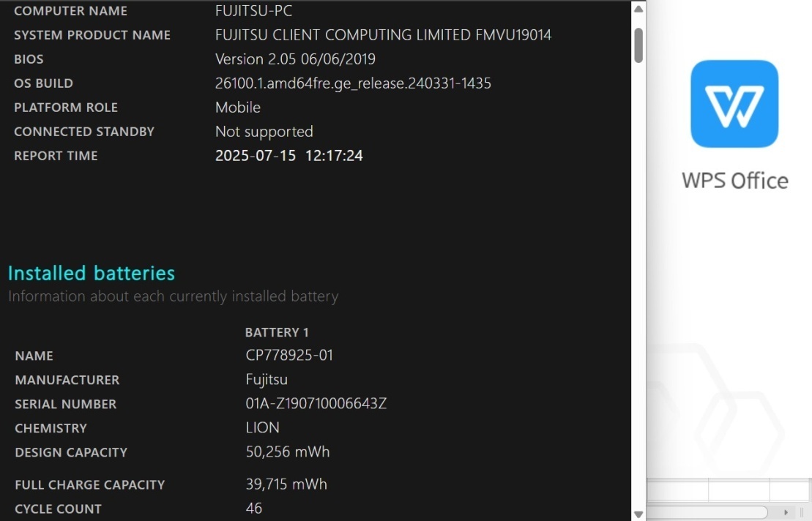
Task: Click the CONNECTED STANDBY label
Action: pyautogui.click(x=84, y=132)
